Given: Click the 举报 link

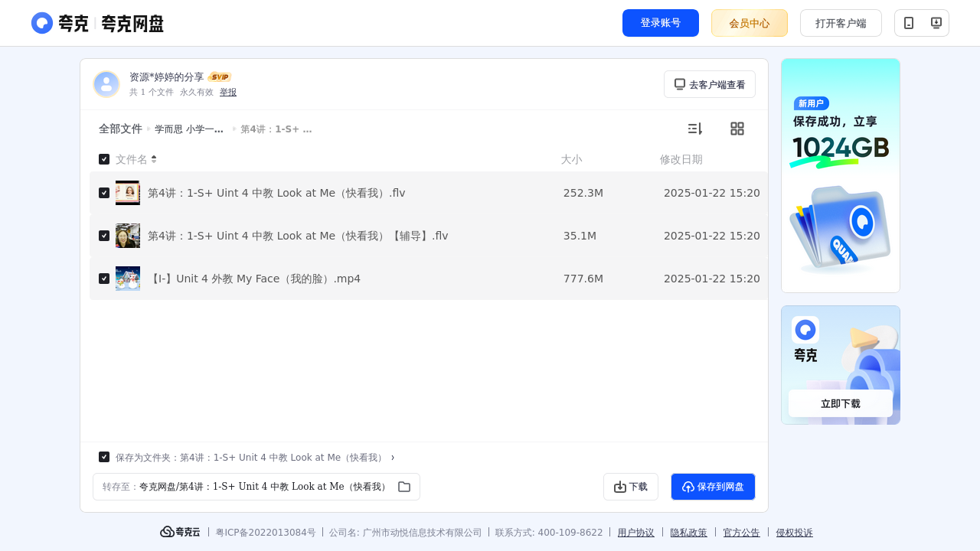Looking at the screenshot, I should [228, 92].
